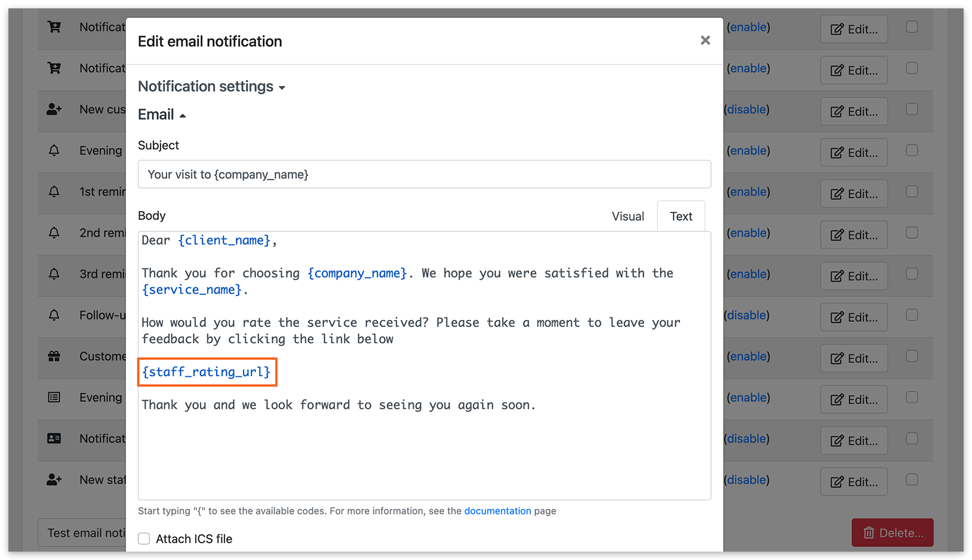Click enable in the Custome row
The width and height of the screenshot is (972, 560).
[x=748, y=356]
